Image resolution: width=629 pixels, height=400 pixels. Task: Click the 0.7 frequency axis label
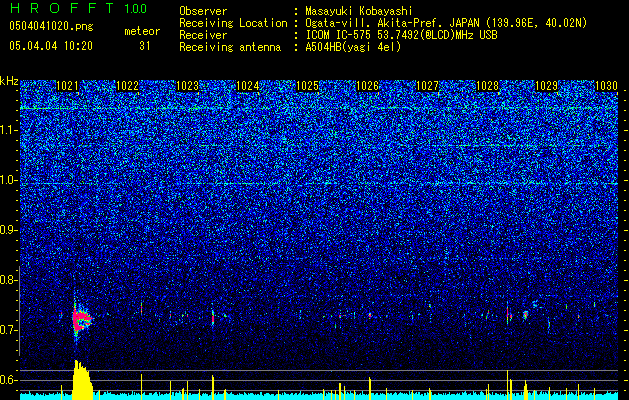click(x=8, y=330)
